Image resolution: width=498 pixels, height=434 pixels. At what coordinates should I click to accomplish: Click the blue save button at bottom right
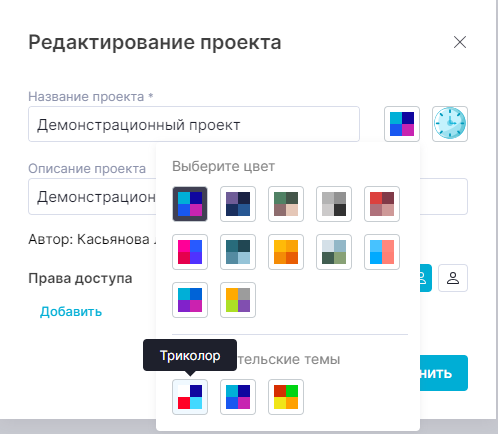pos(444,373)
